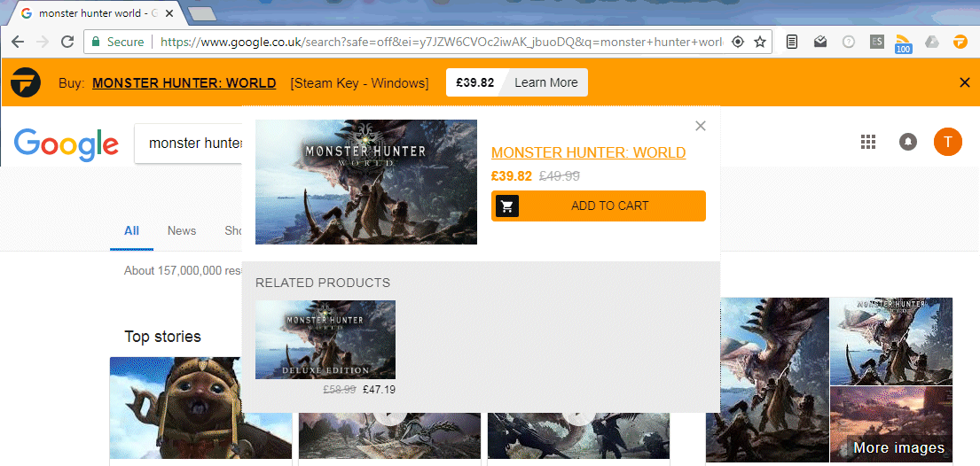Go back with the browser back arrow

pyautogui.click(x=18, y=42)
